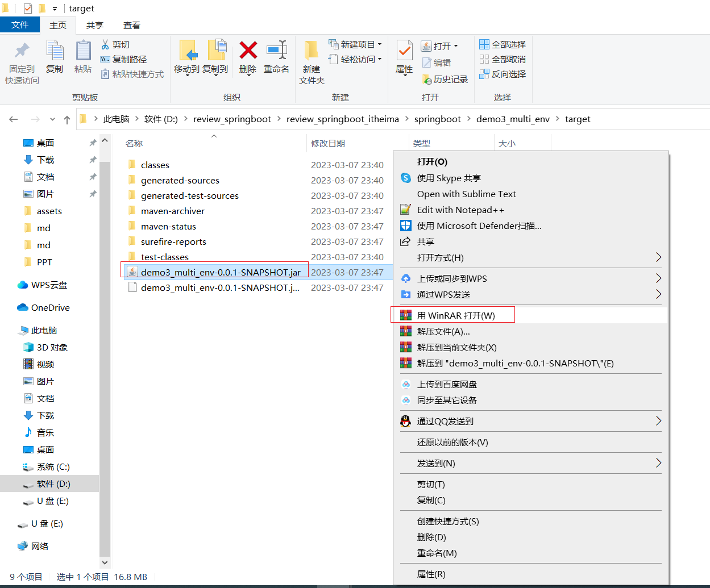The width and height of the screenshot is (710, 588).
Task: Switch to the 查看 ribbon tab
Action: (132, 25)
